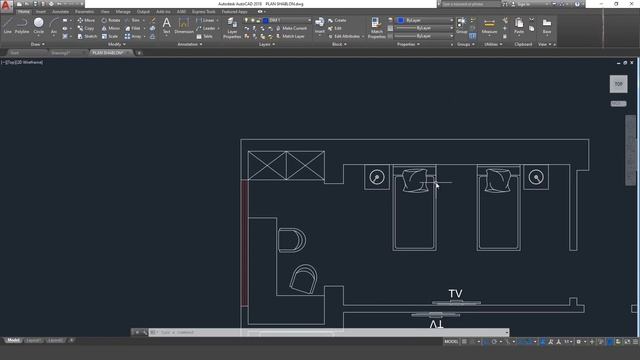Toggle grid display in status bar

(x=464, y=342)
